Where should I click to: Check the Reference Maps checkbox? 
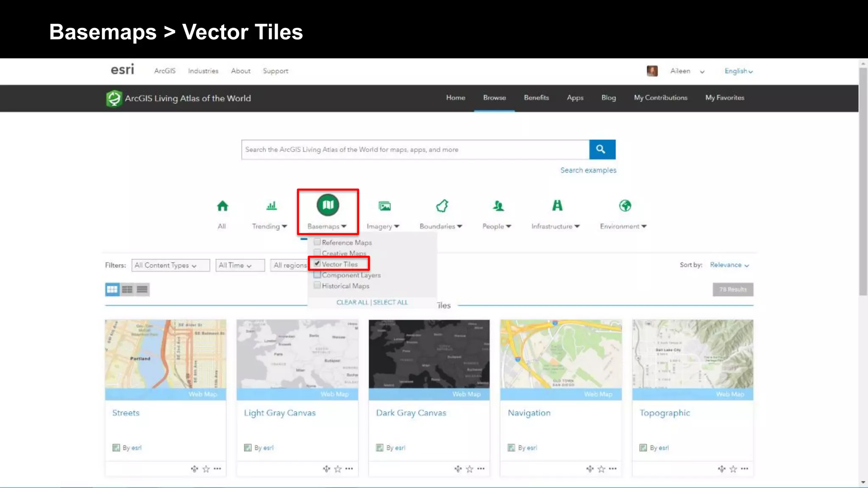tap(317, 242)
